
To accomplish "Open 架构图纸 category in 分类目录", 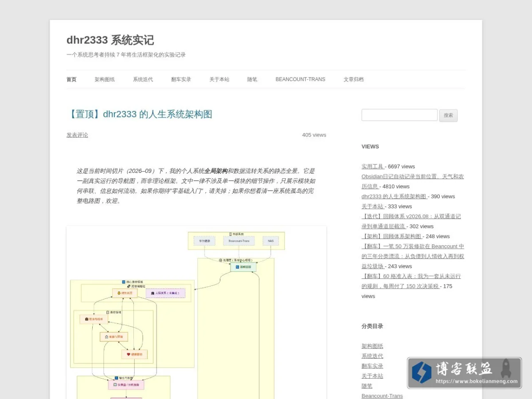I will click(x=372, y=346).
